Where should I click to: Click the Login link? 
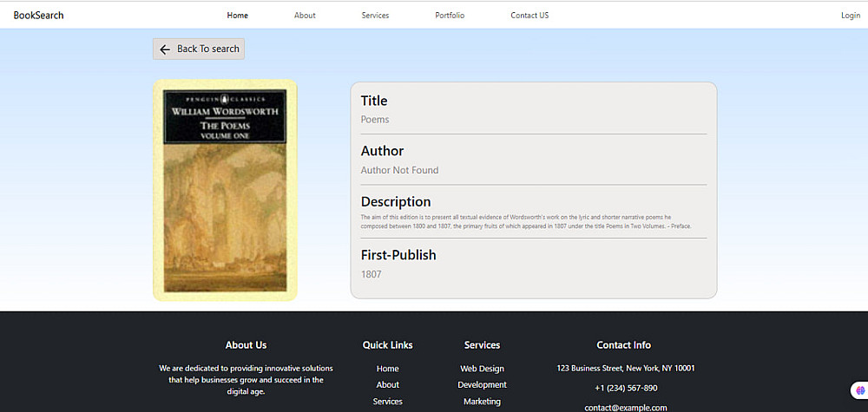(x=850, y=16)
